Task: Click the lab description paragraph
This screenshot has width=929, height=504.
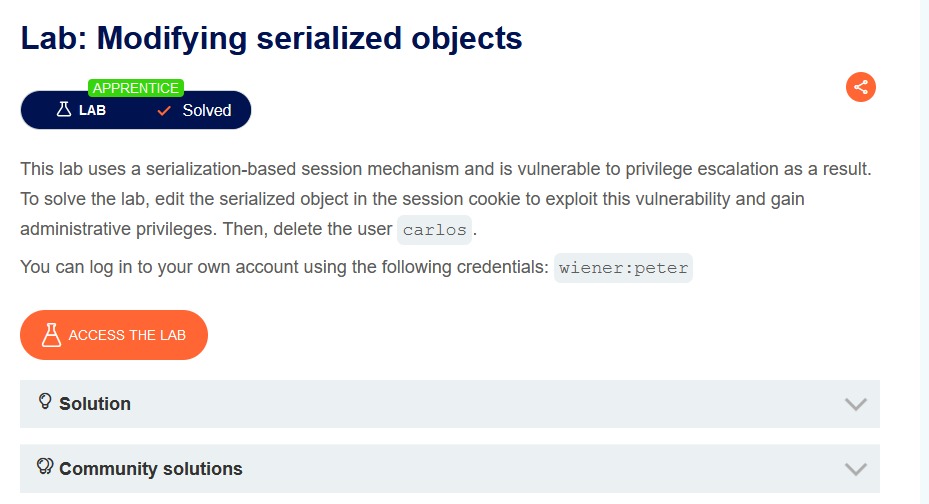Action: pos(446,199)
